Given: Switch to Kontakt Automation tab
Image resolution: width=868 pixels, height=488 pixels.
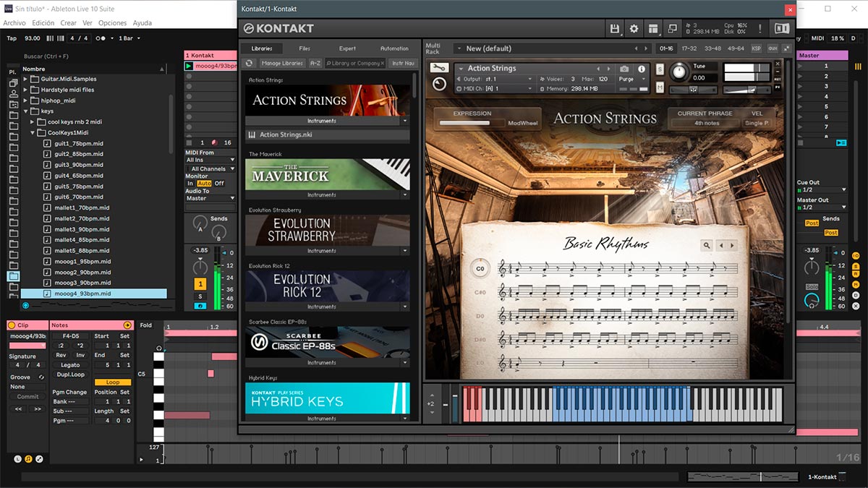Looking at the screenshot, I should [394, 48].
